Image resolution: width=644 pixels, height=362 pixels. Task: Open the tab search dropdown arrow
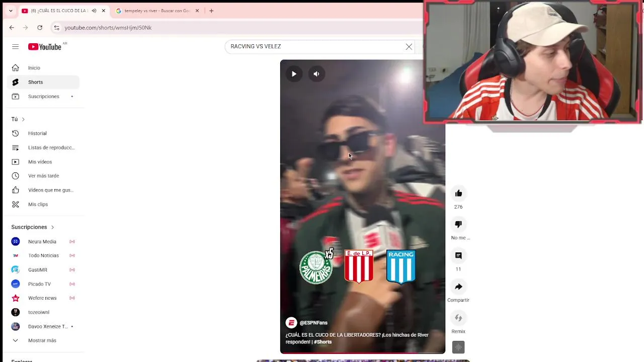[x=11, y=11]
